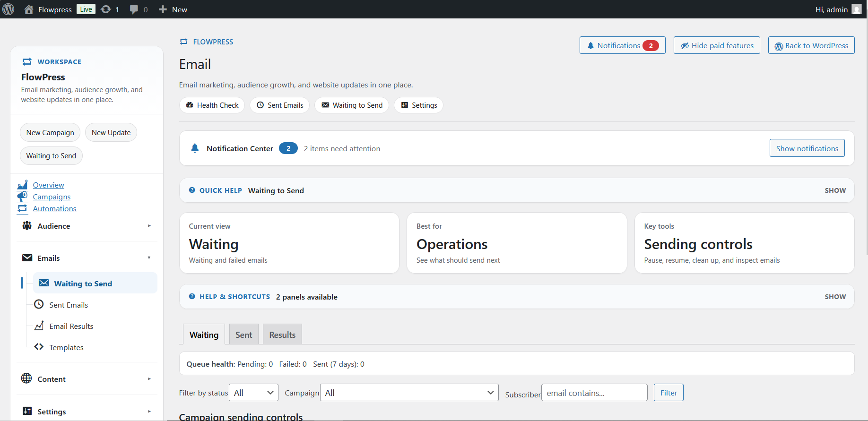The height and width of the screenshot is (421, 868).
Task: Apply filters with the Filter button
Action: point(668,393)
